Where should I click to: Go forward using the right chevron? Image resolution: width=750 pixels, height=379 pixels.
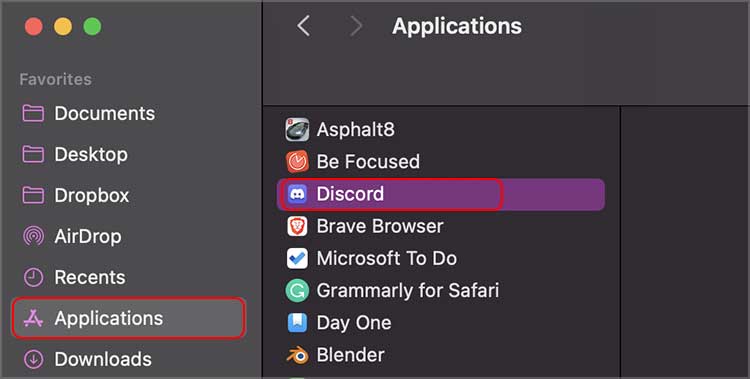pyautogui.click(x=356, y=26)
